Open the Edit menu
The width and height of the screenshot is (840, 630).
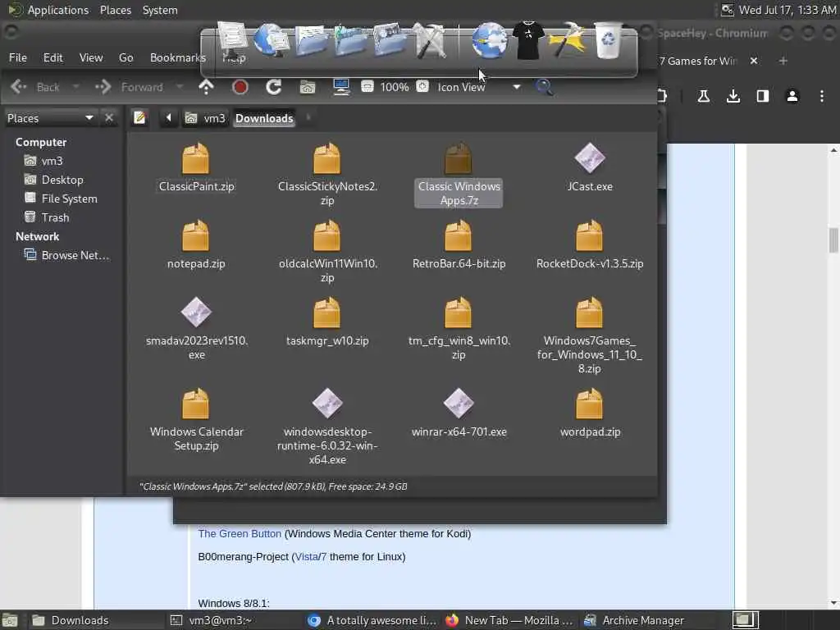(x=53, y=57)
